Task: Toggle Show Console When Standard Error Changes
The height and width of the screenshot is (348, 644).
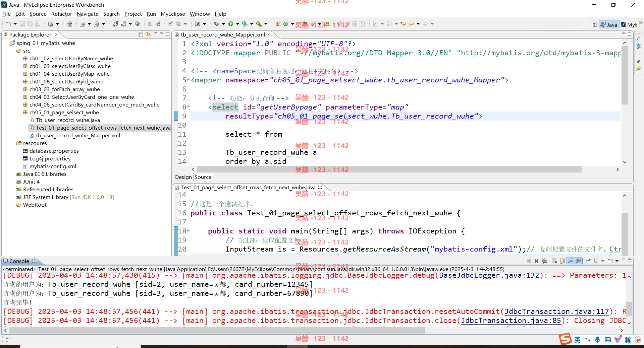Action: click(578, 261)
